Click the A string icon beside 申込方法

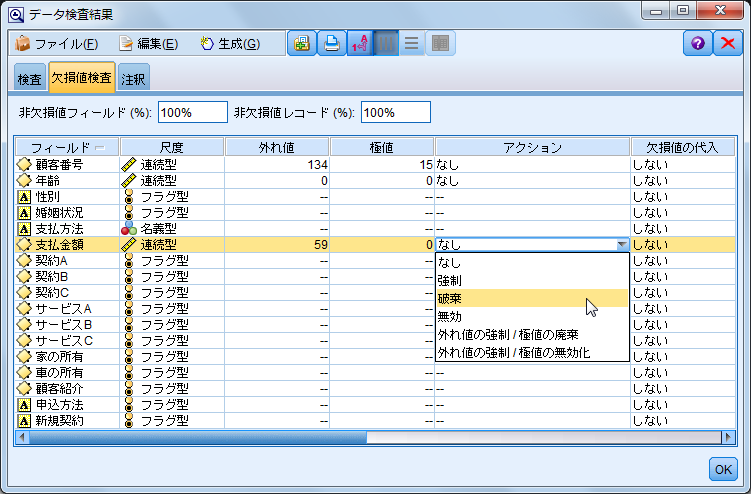point(24,405)
